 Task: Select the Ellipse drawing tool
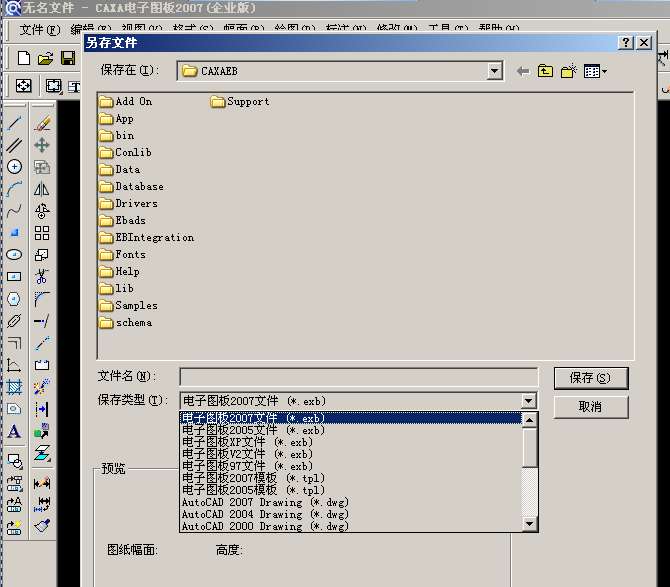pyautogui.click(x=14, y=255)
